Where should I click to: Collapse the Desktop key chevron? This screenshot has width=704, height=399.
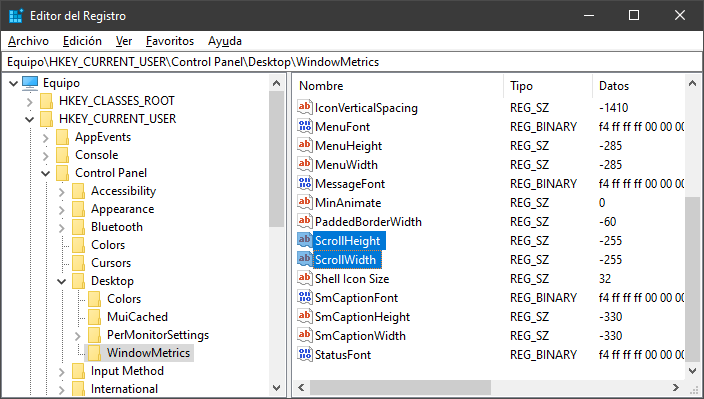62,281
